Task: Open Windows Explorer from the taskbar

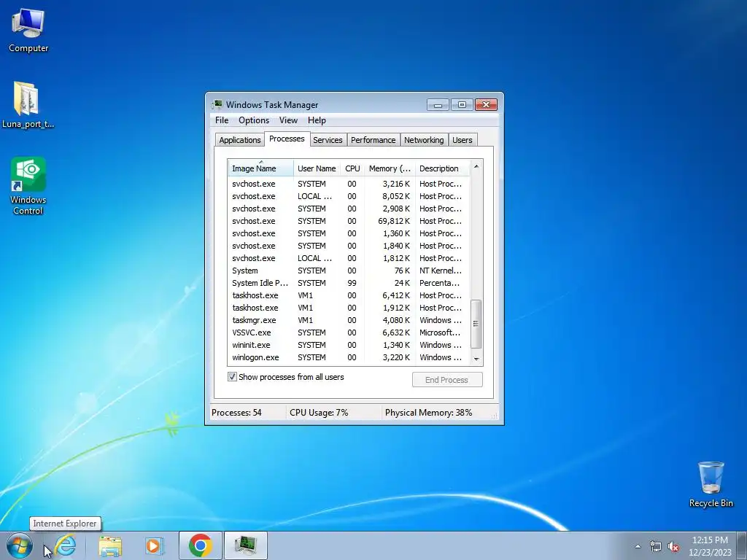Action: point(110,545)
